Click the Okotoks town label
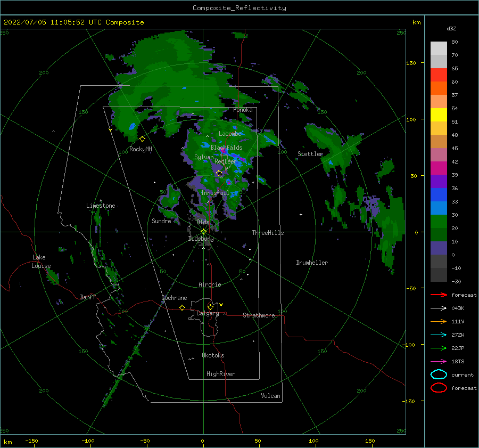The image size is (479, 448). point(213,355)
